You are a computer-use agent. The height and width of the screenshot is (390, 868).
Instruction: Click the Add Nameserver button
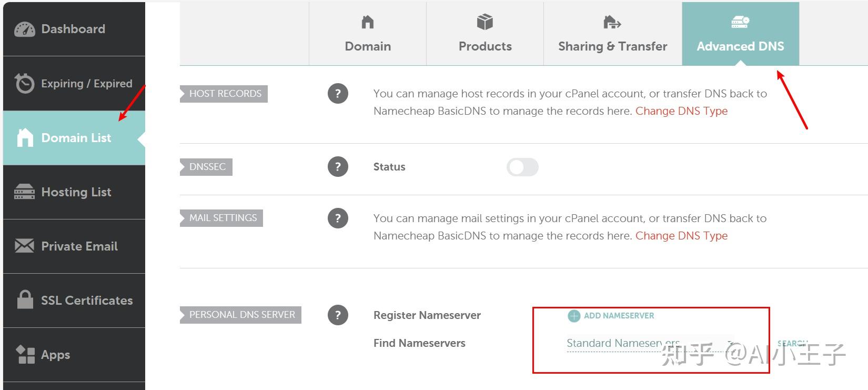click(x=611, y=316)
